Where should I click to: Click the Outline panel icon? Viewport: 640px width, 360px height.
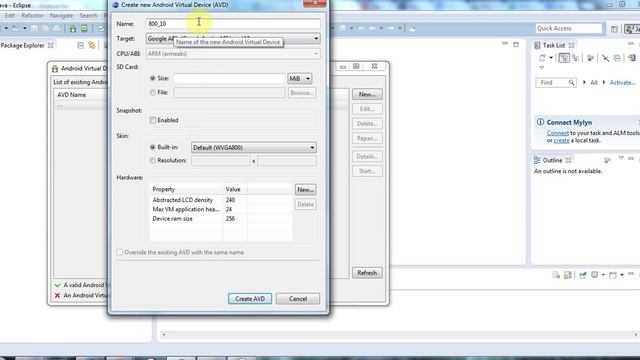537,160
